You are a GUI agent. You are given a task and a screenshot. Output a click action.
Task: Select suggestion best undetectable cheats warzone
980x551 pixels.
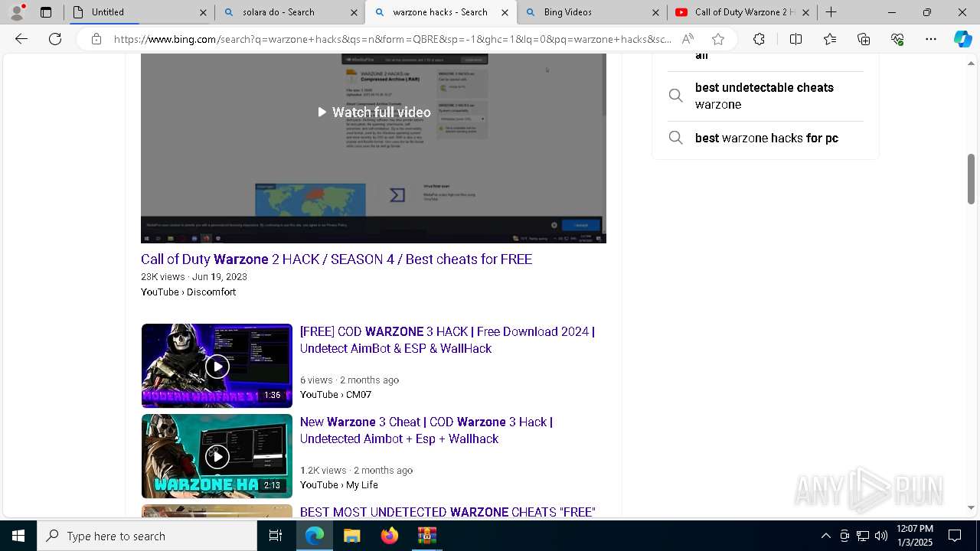(764, 96)
